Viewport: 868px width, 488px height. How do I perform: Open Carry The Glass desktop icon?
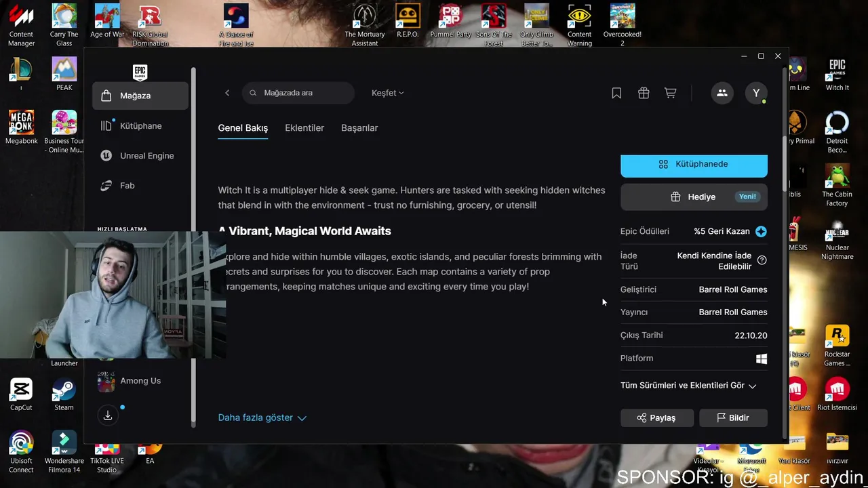(64, 26)
